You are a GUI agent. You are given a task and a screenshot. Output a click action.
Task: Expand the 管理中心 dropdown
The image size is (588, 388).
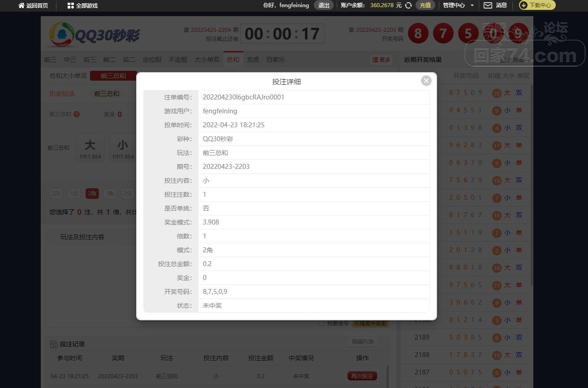[472, 5]
